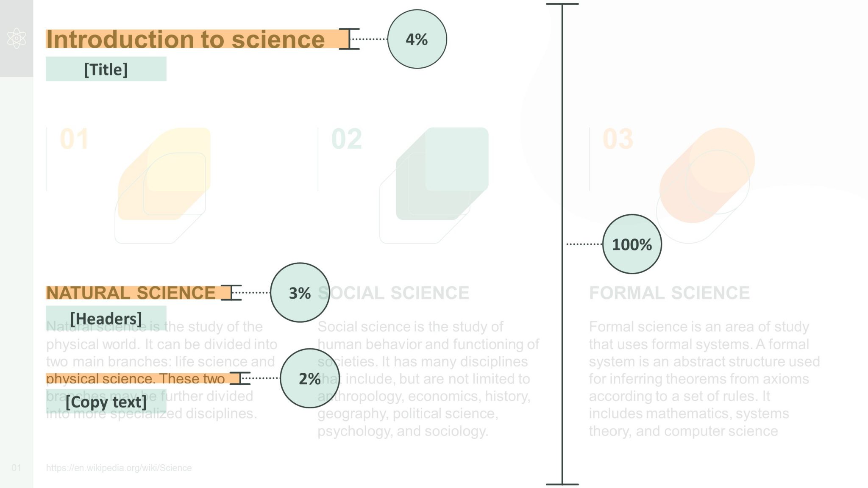Select the NATURAL SCIENCE header
Image resolution: width=868 pixels, height=488 pixels.
[x=131, y=293]
